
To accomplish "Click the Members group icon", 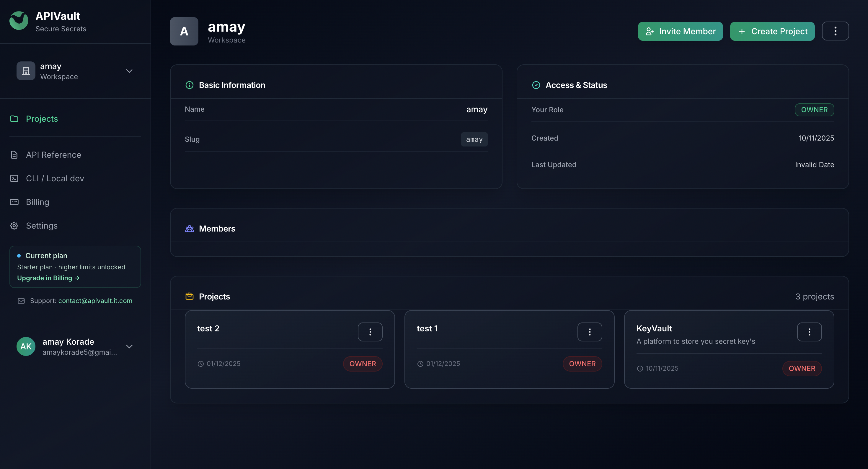I will pos(189,228).
